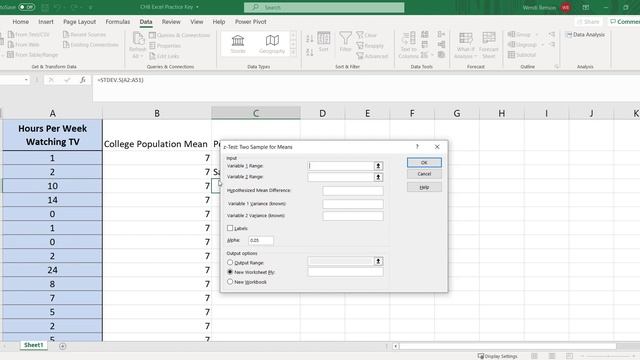Screen dimensions: 640x360
Task: Click From Table/Range icon
Action: coord(11,55)
